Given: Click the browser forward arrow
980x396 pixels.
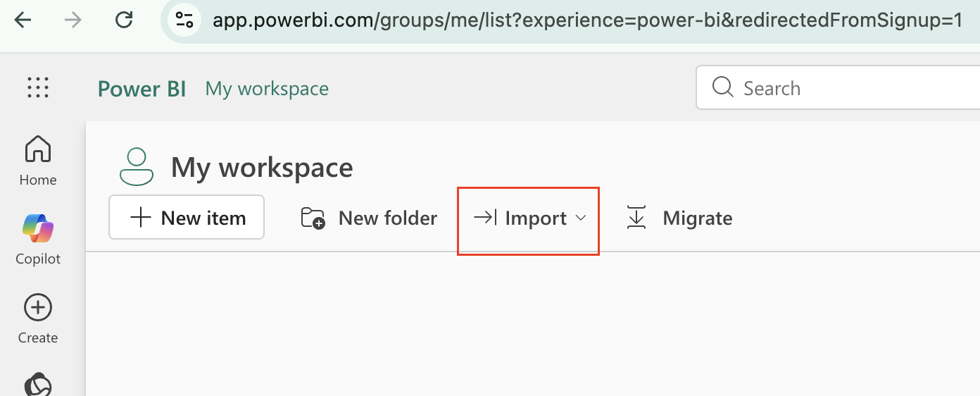Looking at the screenshot, I should [x=73, y=20].
